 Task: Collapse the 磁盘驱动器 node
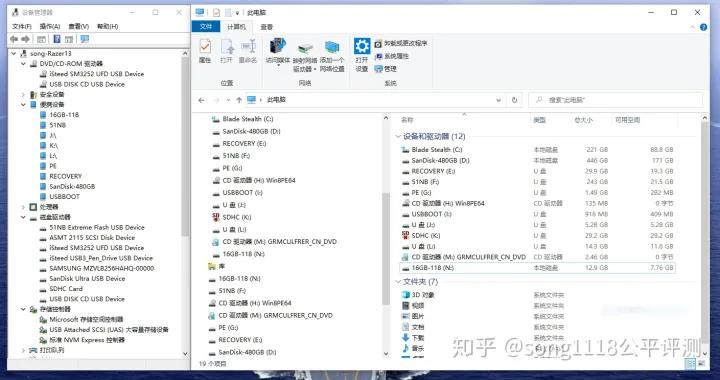(x=23, y=217)
